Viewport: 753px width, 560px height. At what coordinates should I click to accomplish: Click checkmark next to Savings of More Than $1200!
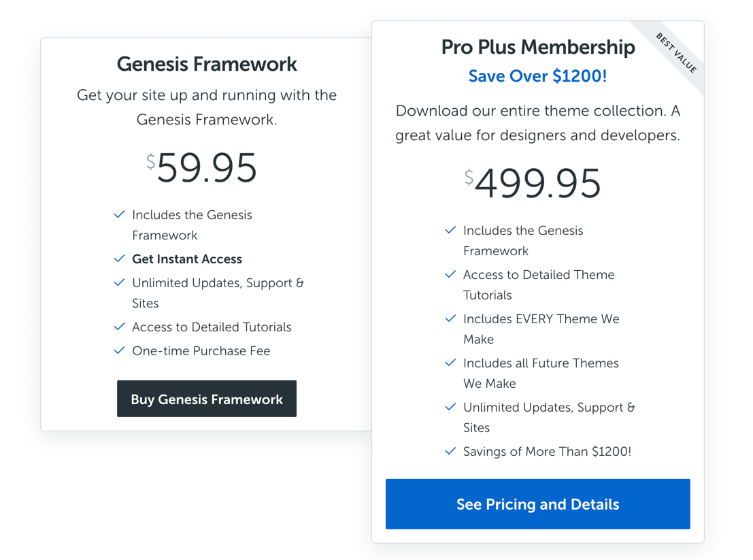[450, 451]
